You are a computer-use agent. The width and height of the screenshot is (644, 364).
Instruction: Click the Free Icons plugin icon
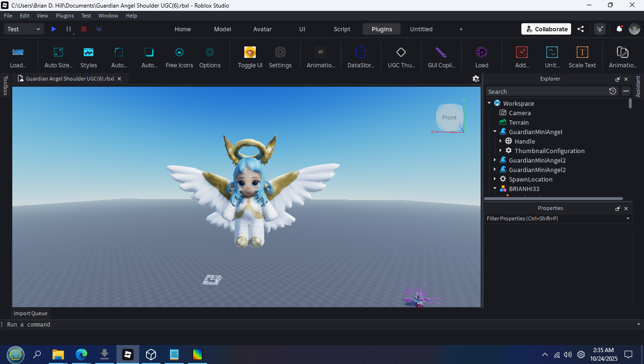pos(179,52)
